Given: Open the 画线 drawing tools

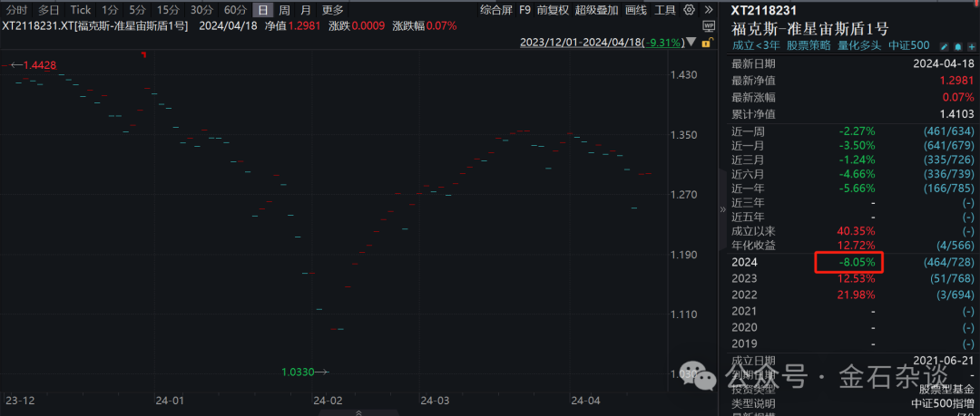Looking at the screenshot, I should (x=635, y=10).
